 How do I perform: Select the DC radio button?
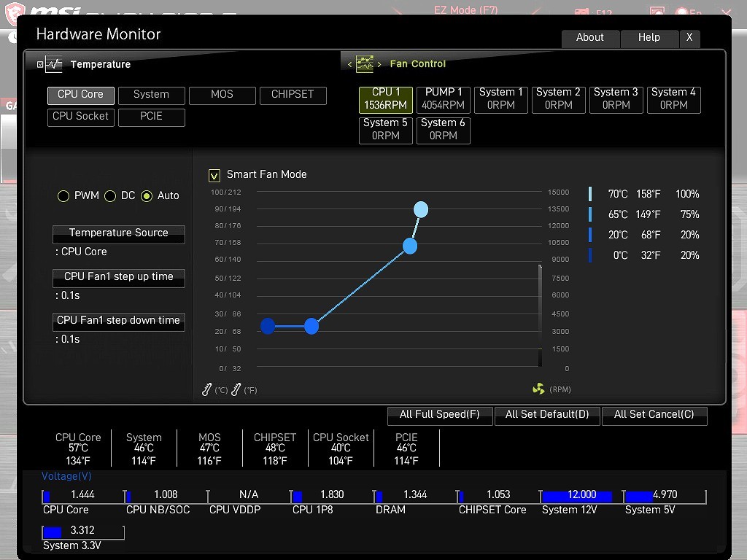[110, 196]
